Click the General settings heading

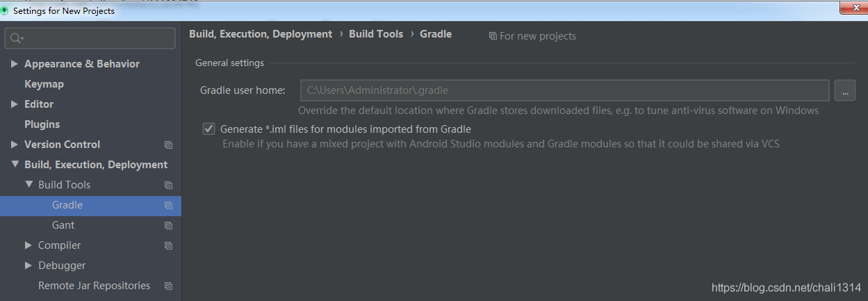[229, 63]
